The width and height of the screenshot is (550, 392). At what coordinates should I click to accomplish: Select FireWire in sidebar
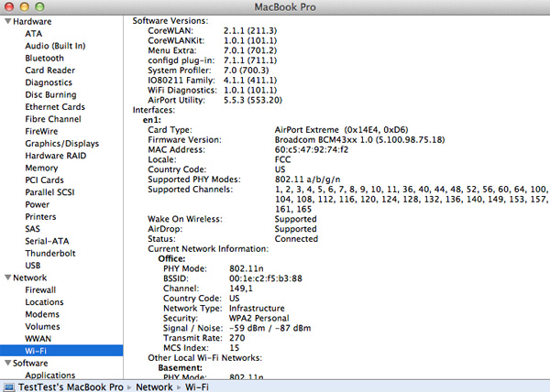(x=41, y=131)
